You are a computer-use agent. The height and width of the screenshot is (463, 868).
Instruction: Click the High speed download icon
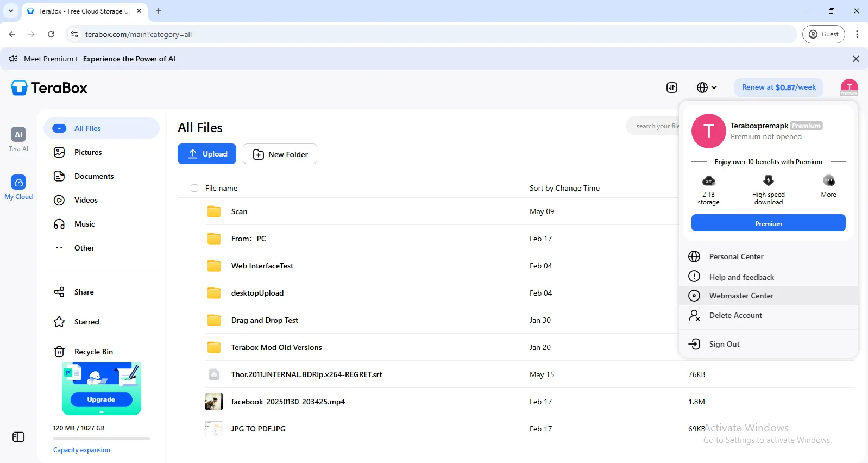[768, 180]
